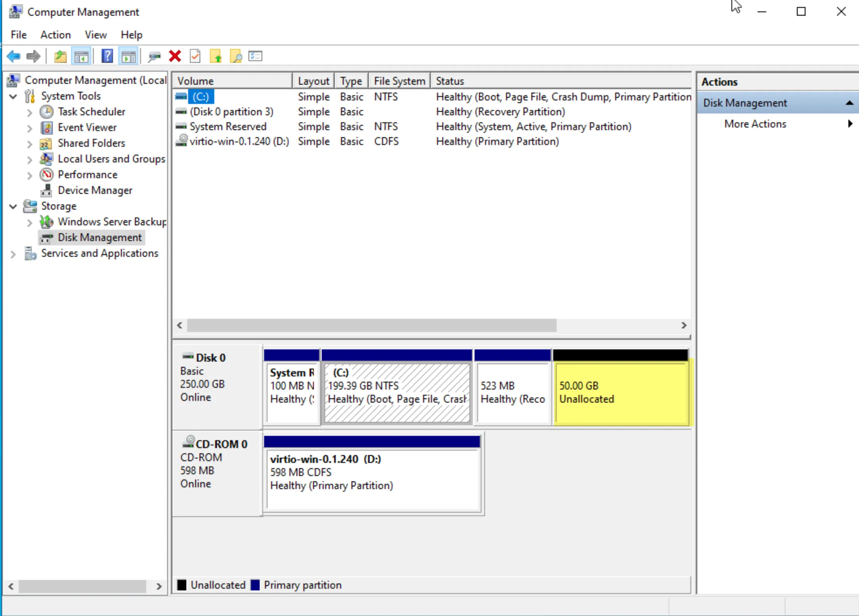859x616 pixels.
Task: Toggle Show/Hide Action Pane button
Action: point(128,56)
